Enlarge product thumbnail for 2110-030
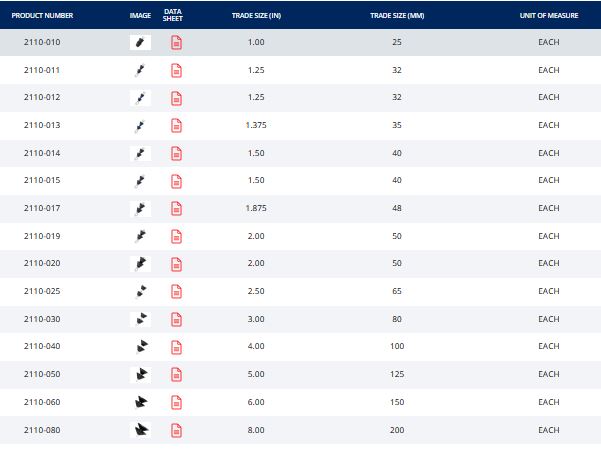The image size is (601, 451). click(x=140, y=319)
